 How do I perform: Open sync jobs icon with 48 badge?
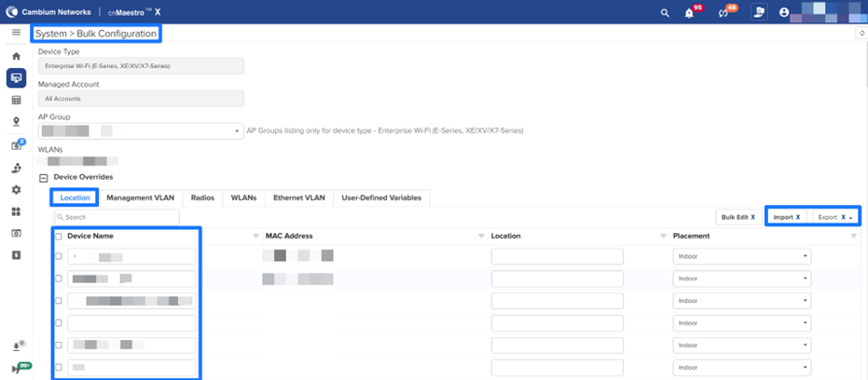click(x=723, y=13)
